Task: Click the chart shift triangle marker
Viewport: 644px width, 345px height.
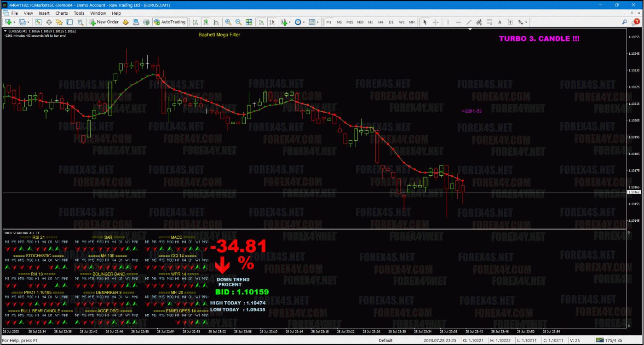Action: (x=470, y=29)
